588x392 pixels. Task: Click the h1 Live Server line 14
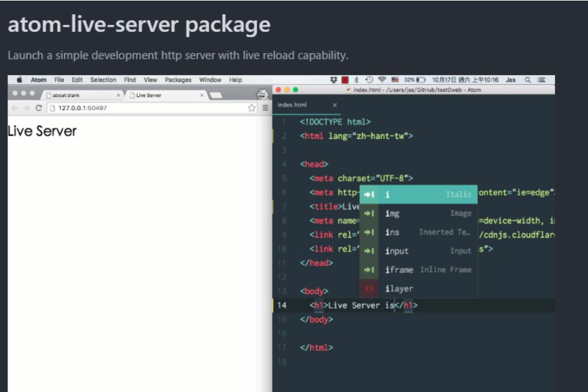tap(363, 305)
